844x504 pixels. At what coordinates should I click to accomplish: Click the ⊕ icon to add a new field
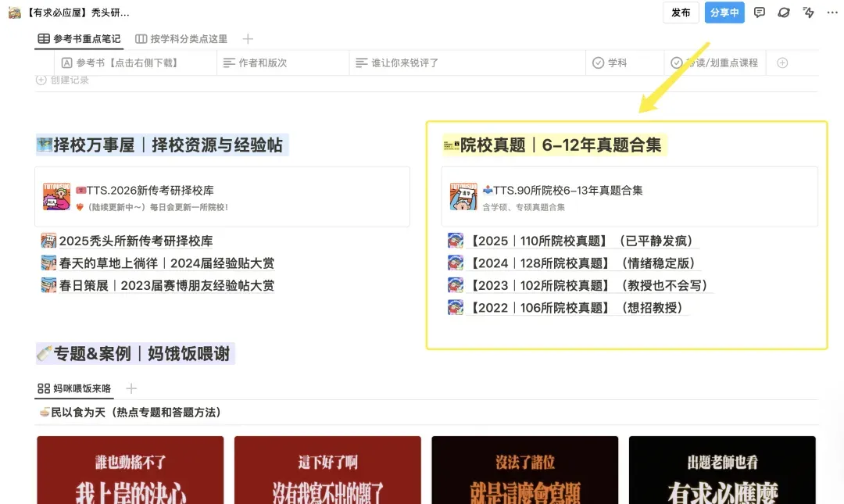pos(783,63)
